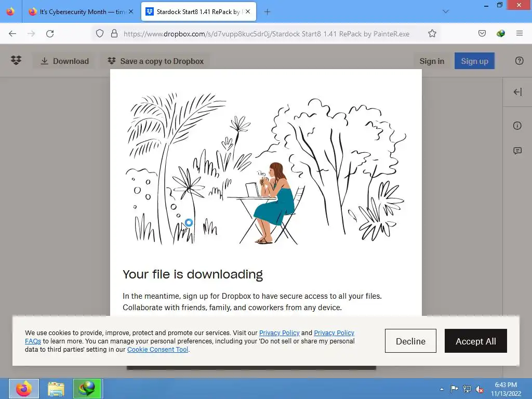Click the browser forward arrow

(x=31, y=34)
